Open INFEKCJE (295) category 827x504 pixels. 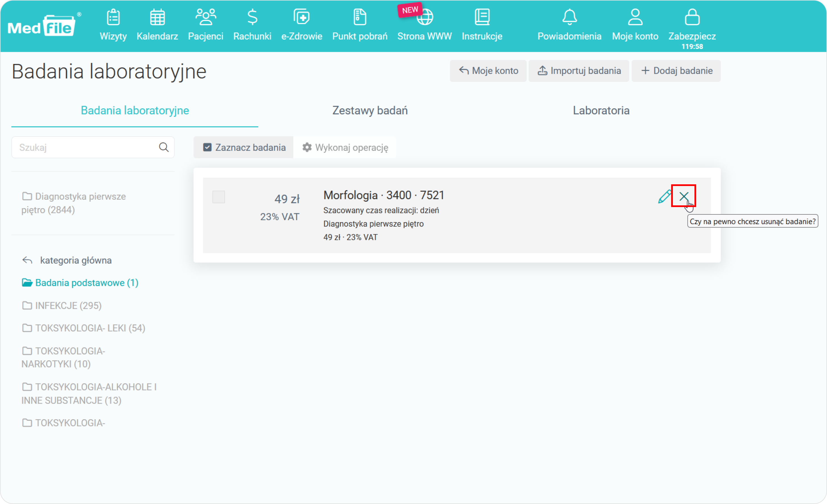point(61,305)
